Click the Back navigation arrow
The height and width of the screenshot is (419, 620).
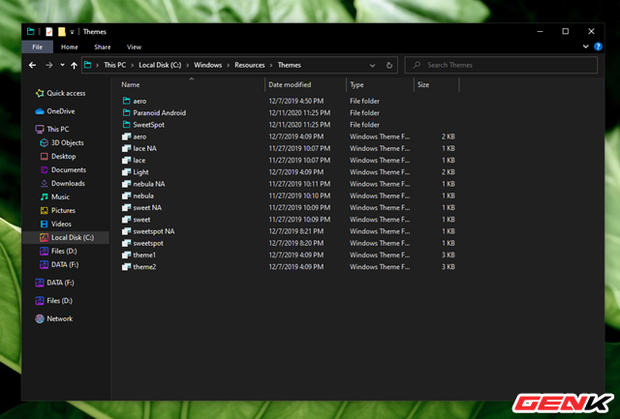click(x=30, y=65)
